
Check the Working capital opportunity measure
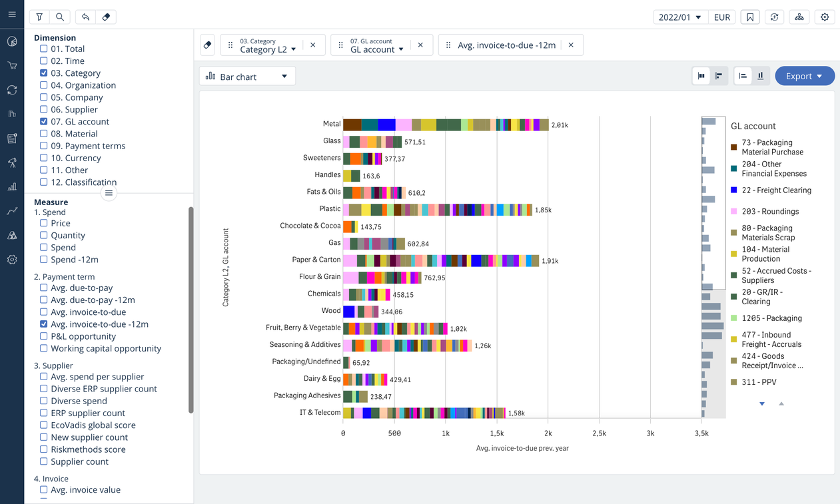coord(44,348)
